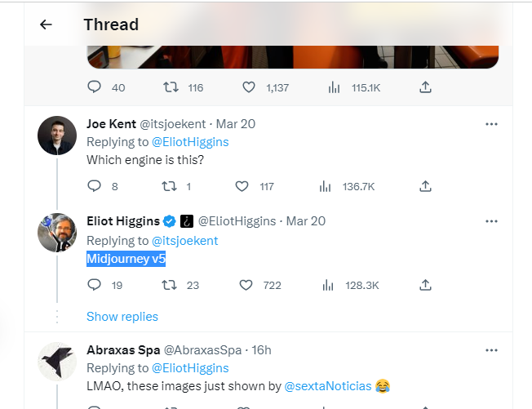Open Abraxas Spa's avatar

(x=57, y=362)
